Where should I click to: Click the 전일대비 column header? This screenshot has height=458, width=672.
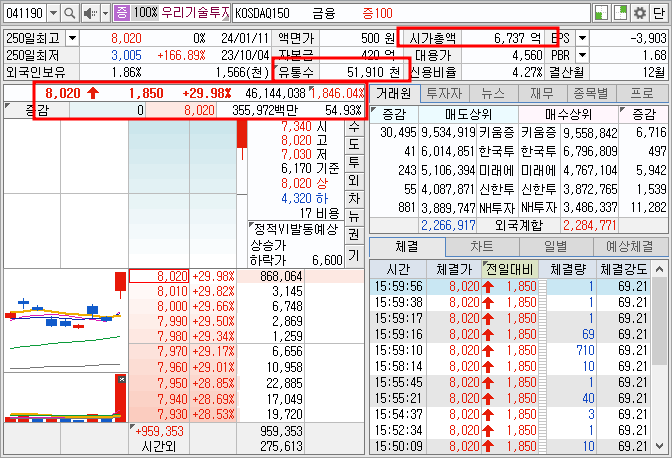[x=510, y=269]
